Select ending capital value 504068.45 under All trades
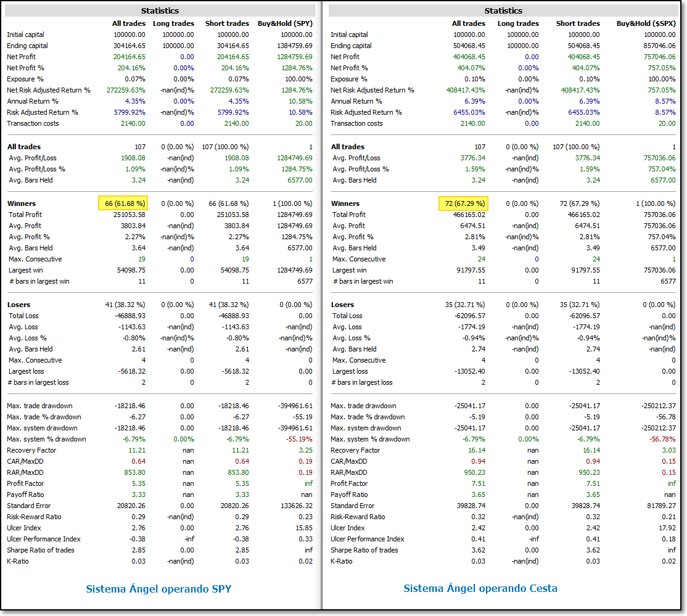687x616 pixels. click(x=469, y=46)
